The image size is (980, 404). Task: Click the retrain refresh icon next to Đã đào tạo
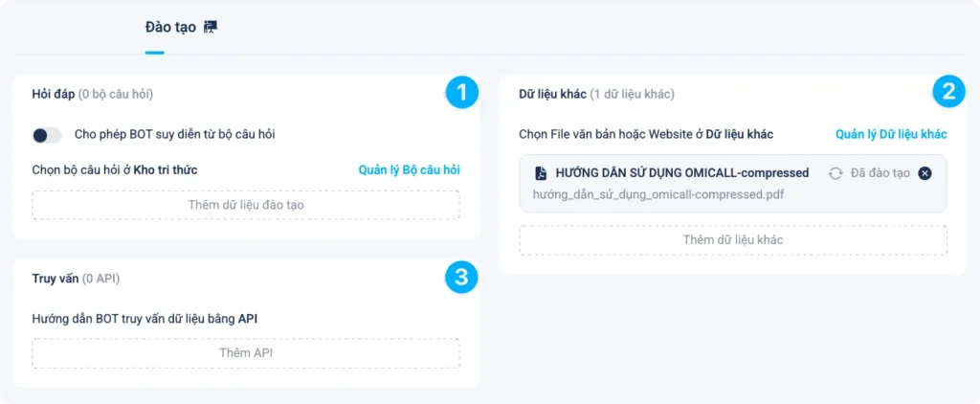coord(835,173)
